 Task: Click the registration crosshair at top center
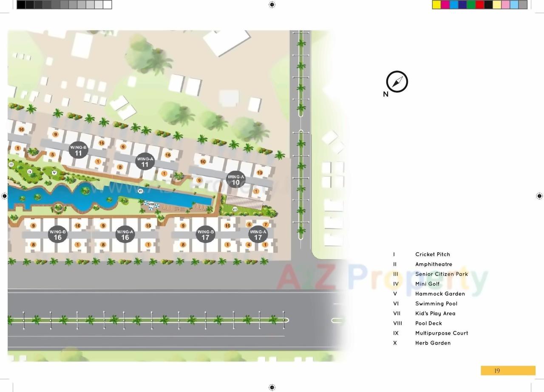(x=272, y=5)
